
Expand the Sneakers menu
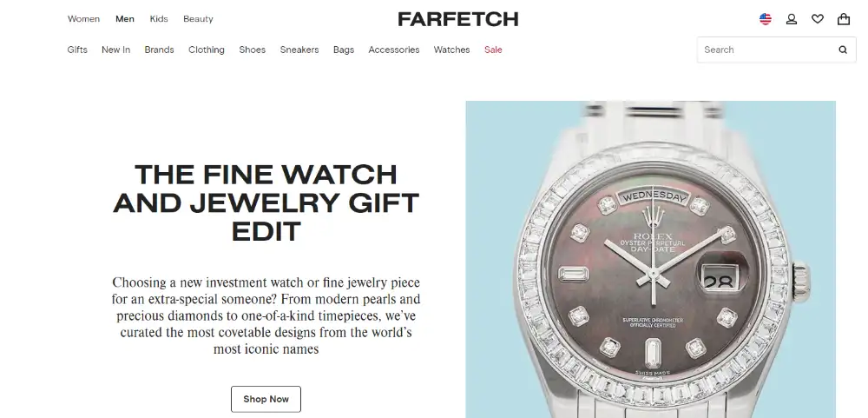point(299,50)
